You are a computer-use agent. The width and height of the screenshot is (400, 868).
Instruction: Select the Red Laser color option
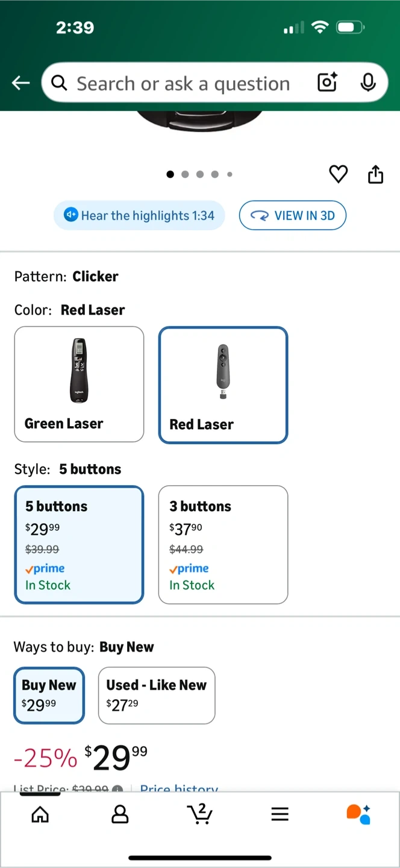click(223, 385)
